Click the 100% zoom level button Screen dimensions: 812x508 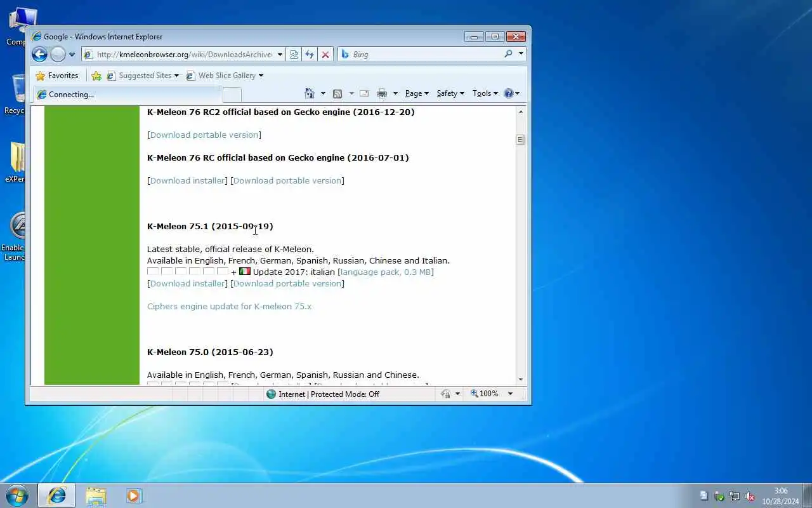click(x=485, y=394)
